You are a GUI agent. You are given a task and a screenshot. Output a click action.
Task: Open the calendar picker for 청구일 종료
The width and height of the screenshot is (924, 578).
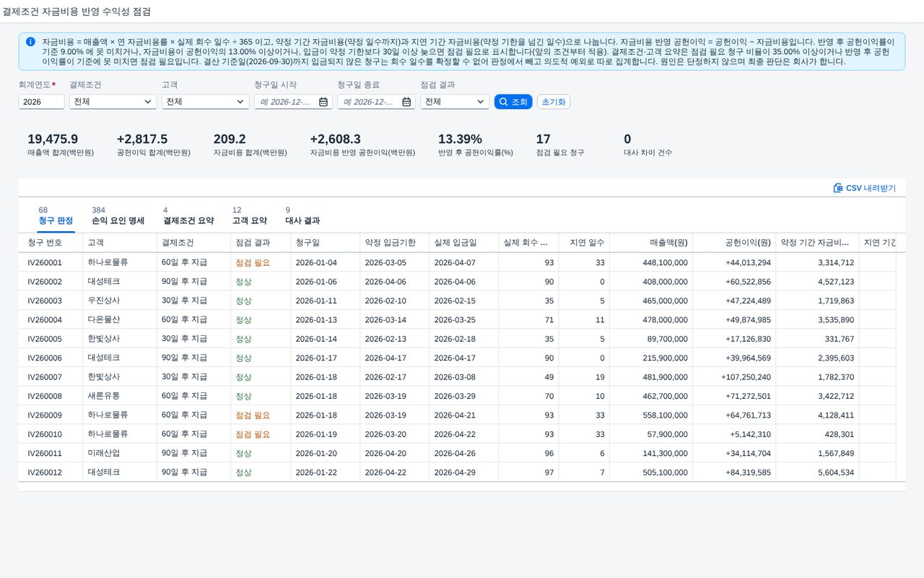406,102
